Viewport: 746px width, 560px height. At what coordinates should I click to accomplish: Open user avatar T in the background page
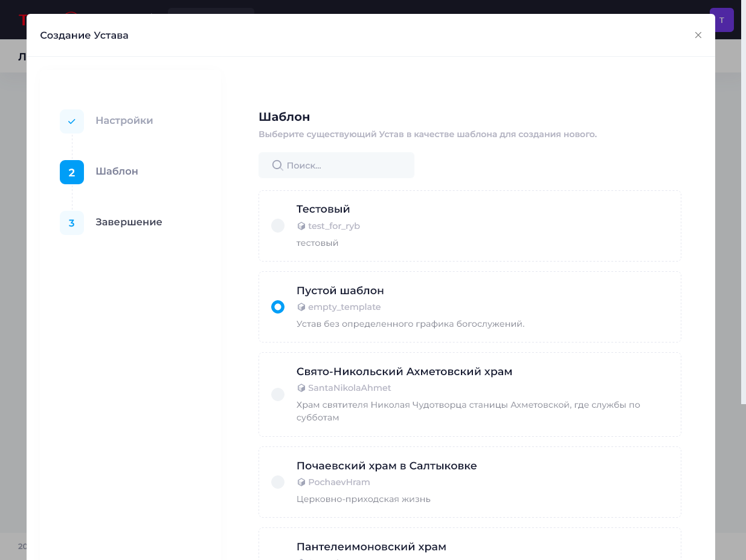[722, 20]
